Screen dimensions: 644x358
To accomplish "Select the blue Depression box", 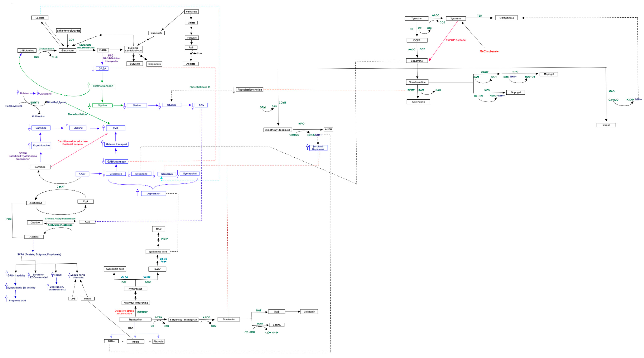I will (153, 194).
